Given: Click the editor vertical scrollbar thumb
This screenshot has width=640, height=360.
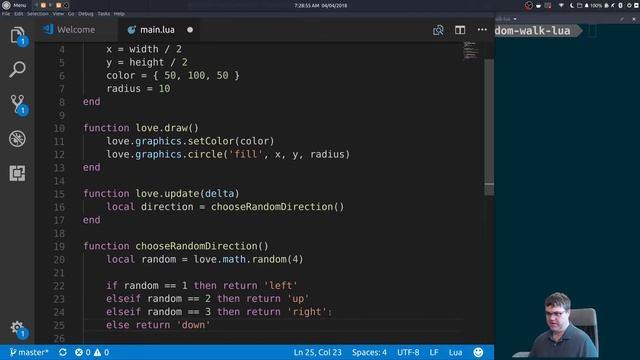Looking at the screenshot, I should [x=489, y=127].
